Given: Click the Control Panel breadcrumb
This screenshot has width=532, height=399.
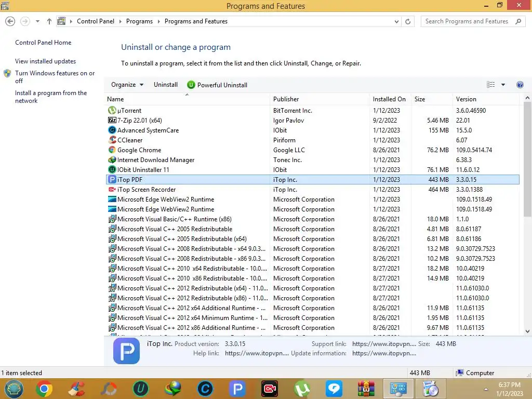Looking at the screenshot, I should coord(96,21).
